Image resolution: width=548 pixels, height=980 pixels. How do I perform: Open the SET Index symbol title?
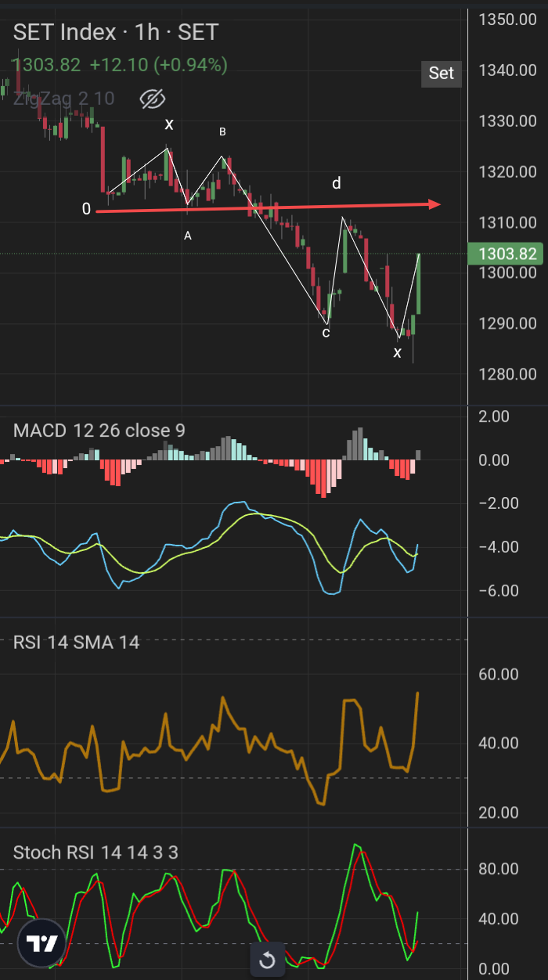pos(116,32)
